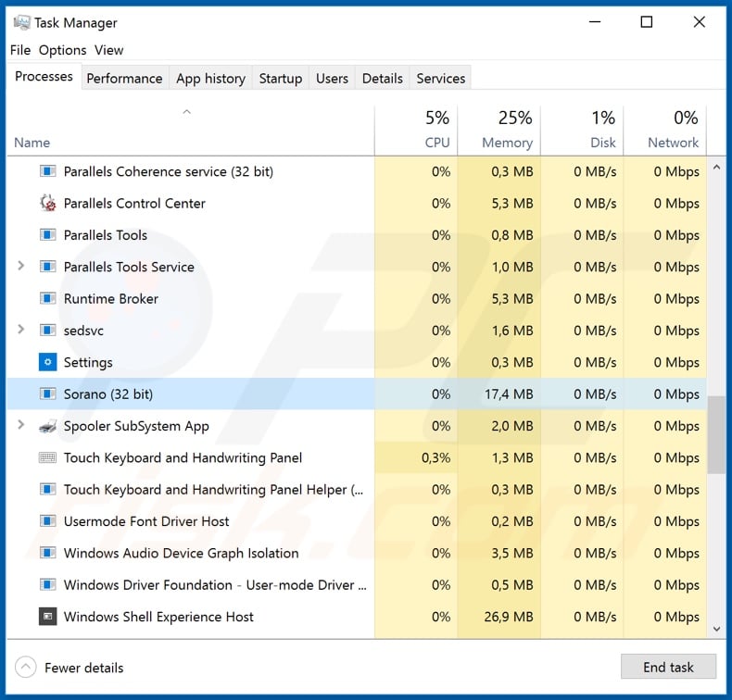Minimize the Task Manager window

click(x=595, y=21)
